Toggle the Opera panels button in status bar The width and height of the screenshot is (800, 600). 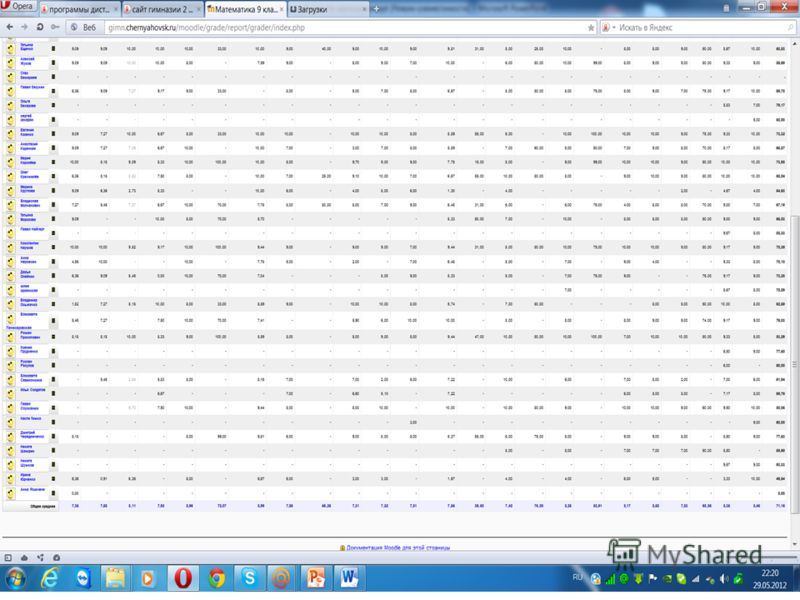(x=8, y=558)
